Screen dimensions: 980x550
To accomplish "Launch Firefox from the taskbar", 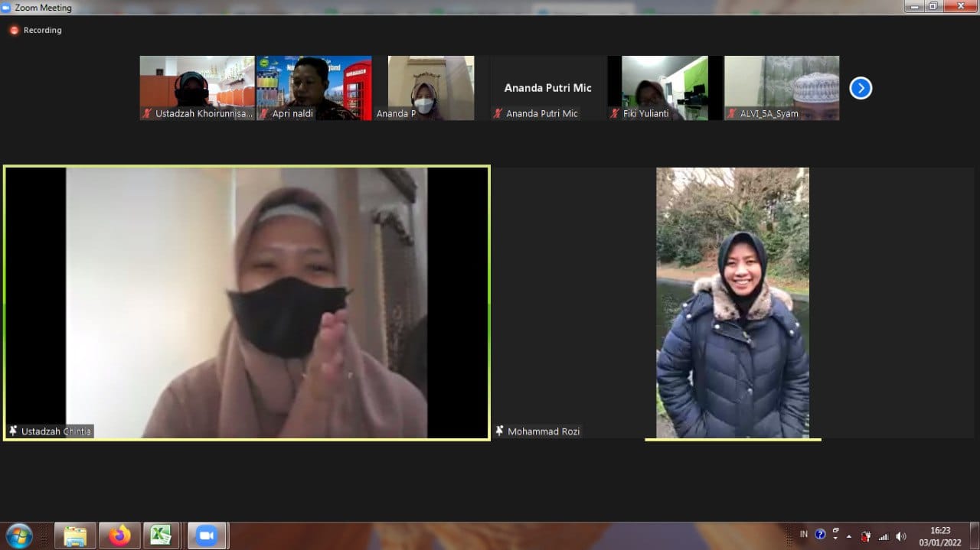I will (x=119, y=535).
